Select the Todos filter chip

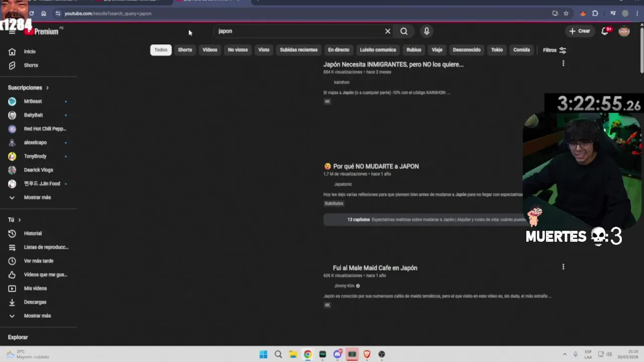161,50
